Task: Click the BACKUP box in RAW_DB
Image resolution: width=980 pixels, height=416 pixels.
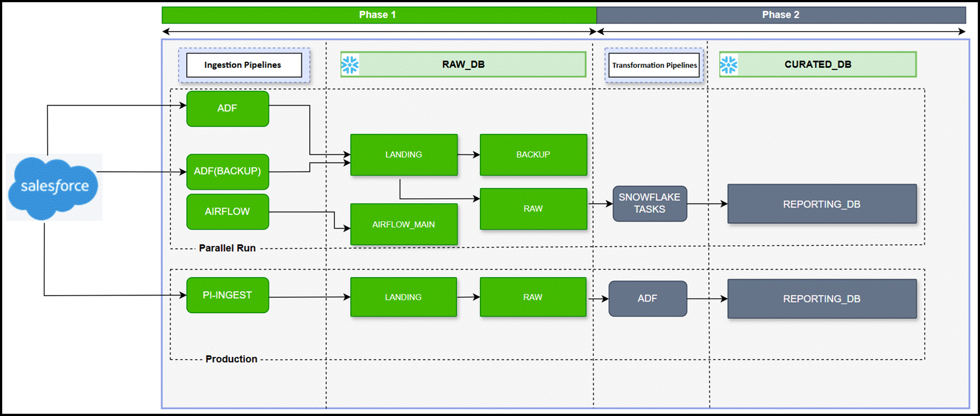Action: (x=533, y=155)
